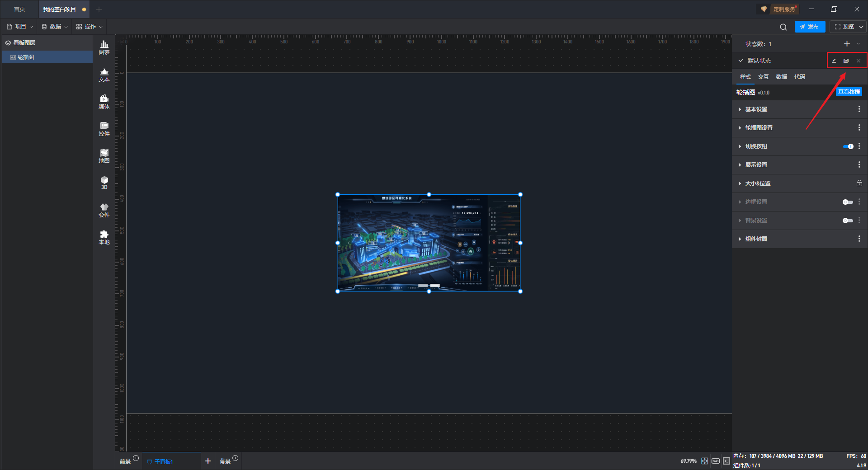Click the lock icon for 大小&位置
Viewport: 868px width, 470px height.
tap(859, 183)
